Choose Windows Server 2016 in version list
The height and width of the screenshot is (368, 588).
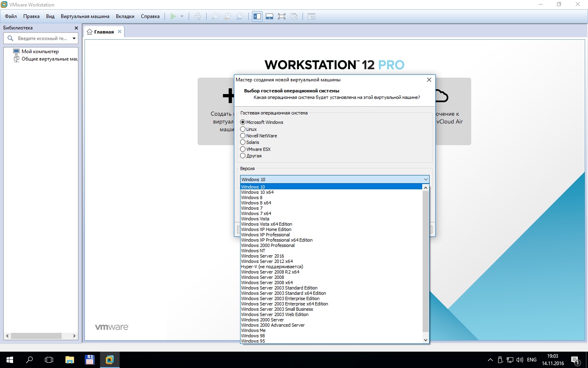click(263, 256)
